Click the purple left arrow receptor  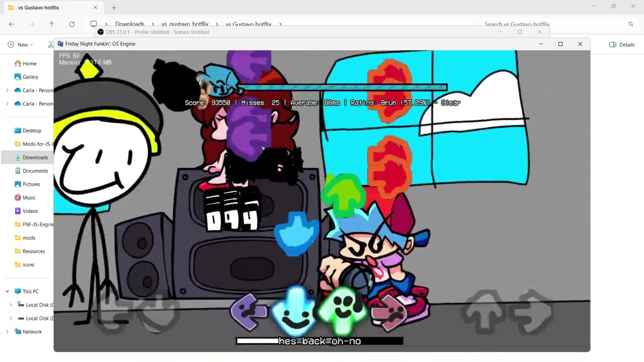[x=248, y=312]
